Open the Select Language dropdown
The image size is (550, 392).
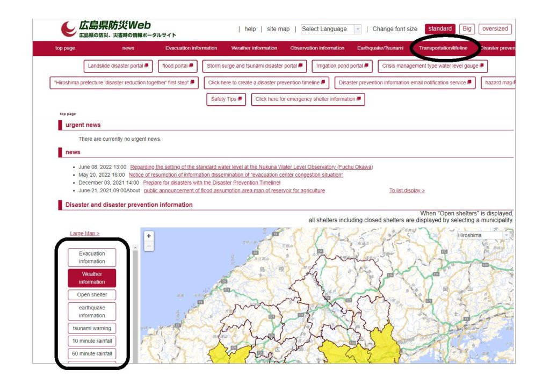click(330, 30)
